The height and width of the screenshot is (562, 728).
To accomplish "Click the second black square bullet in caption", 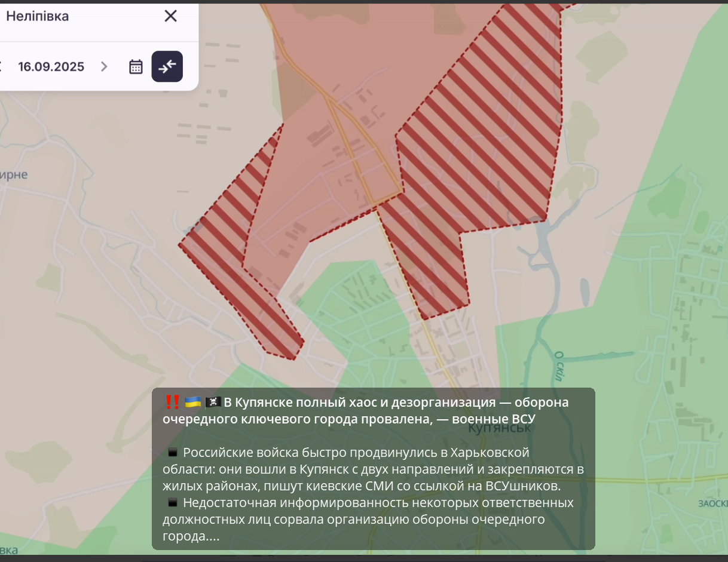I will 173,503.
